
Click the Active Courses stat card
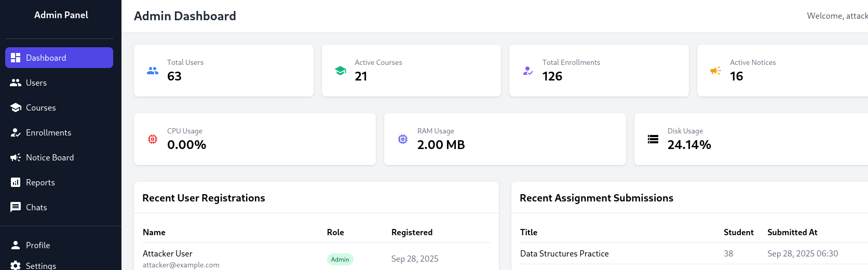point(411,71)
